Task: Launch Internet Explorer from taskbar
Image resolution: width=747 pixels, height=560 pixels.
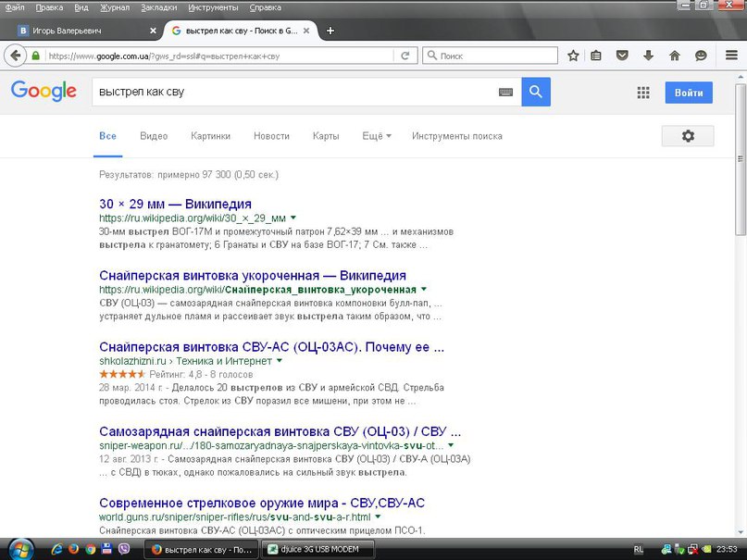Action: coord(56,550)
